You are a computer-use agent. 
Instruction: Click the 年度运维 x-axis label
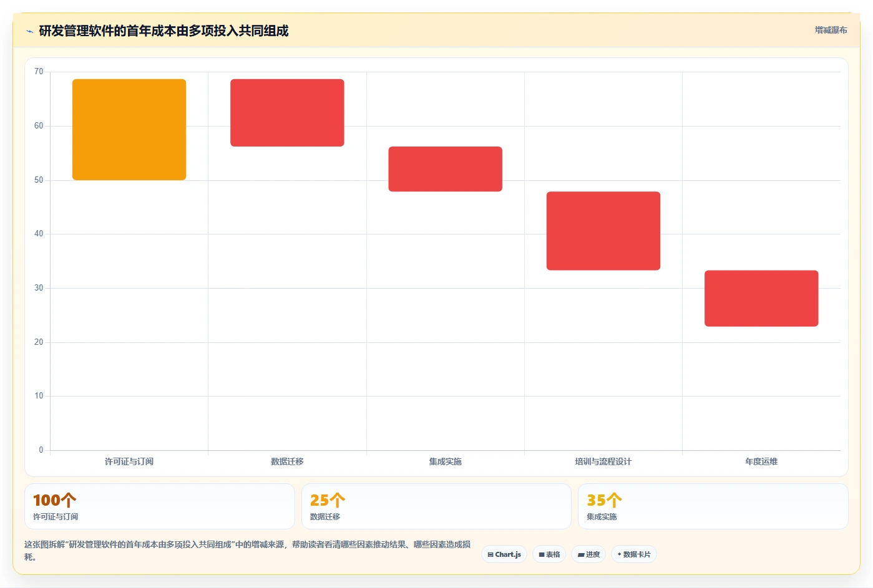pos(761,461)
